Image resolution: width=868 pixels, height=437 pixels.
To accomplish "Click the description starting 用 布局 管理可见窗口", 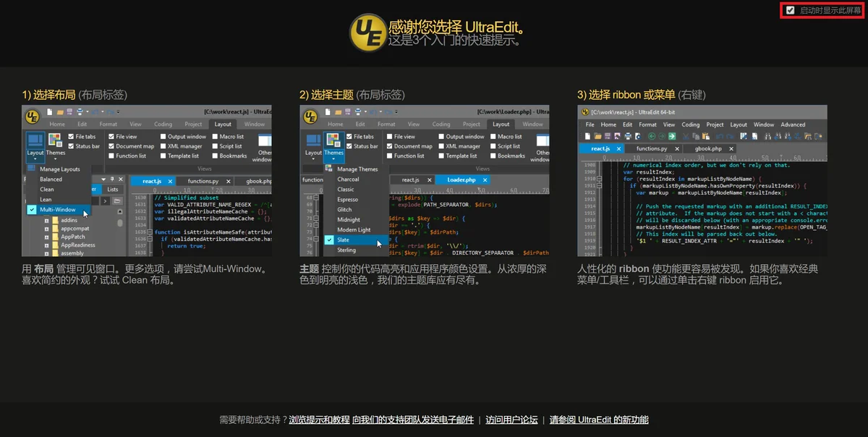I will click(x=145, y=274).
